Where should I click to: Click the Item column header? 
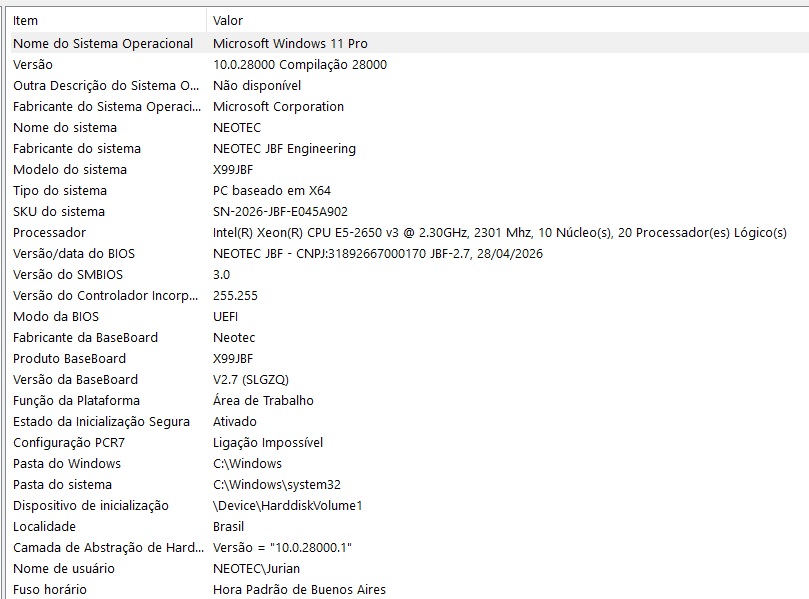point(25,21)
